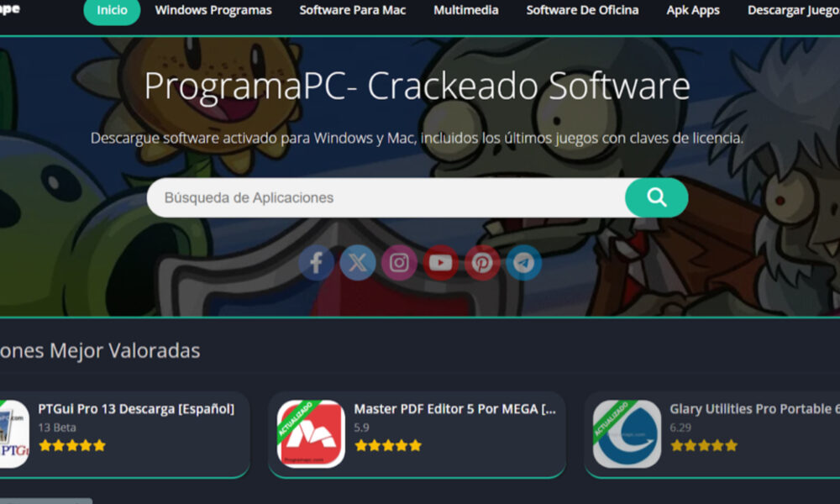
Task: Click the 6.29 version text
Action: pos(680,428)
